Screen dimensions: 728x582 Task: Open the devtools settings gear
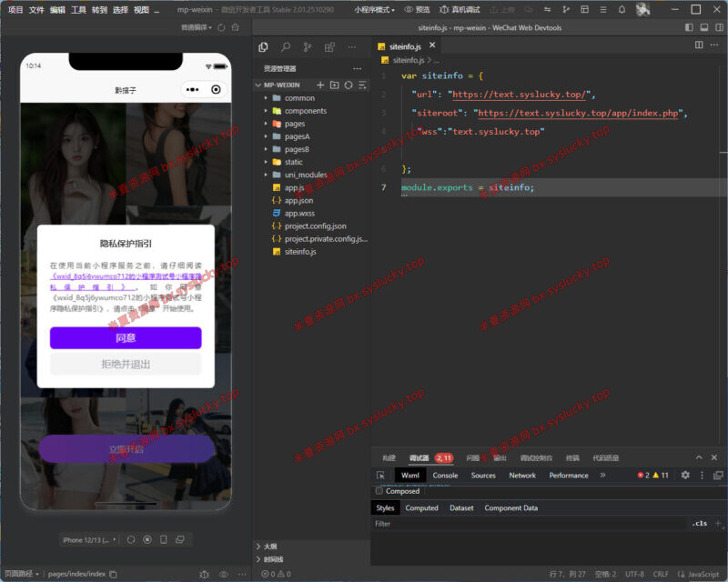[x=685, y=475]
